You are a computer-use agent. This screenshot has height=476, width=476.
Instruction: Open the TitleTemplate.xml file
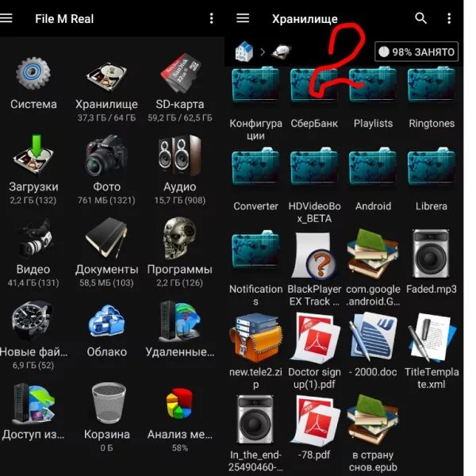(432, 338)
